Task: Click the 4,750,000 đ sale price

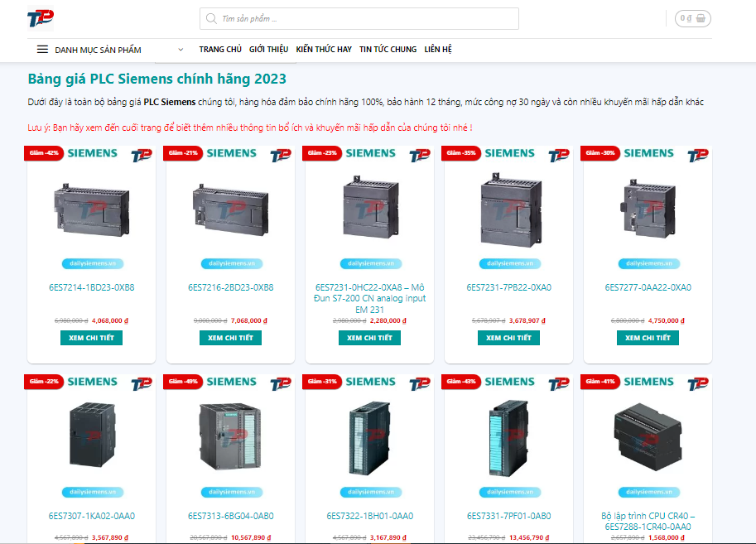Action: pos(667,320)
